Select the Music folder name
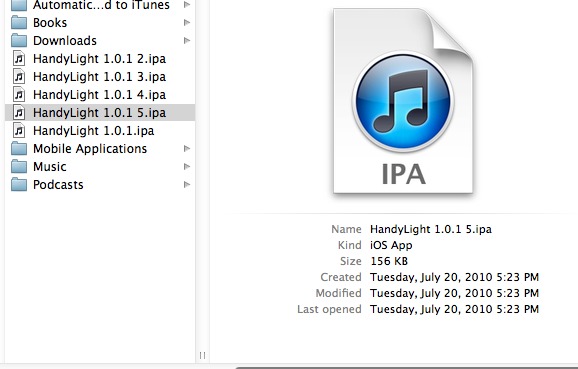The height and width of the screenshot is (369, 578). coord(50,167)
